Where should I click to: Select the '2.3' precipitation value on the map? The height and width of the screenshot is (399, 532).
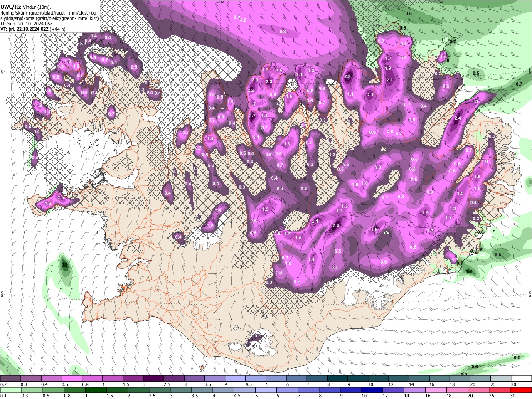(269, 81)
